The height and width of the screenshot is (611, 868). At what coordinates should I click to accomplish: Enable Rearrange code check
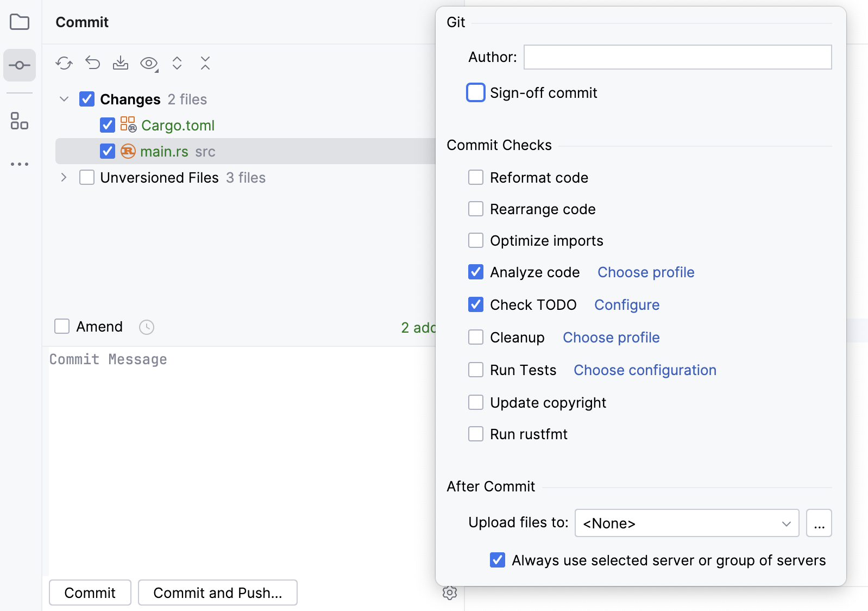pyautogui.click(x=476, y=209)
